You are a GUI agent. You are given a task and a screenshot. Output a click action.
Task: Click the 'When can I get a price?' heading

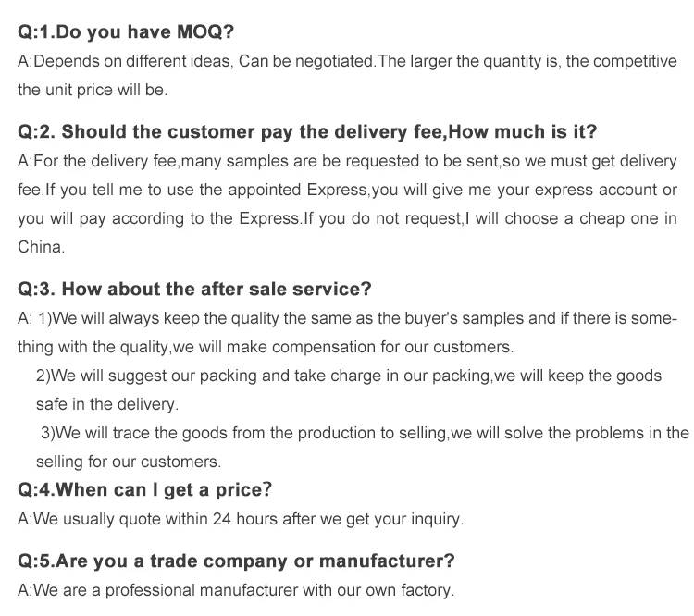[x=144, y=490]
